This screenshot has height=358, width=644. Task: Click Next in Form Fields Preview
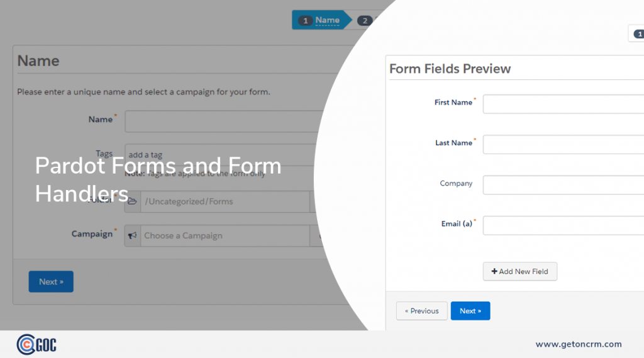coord(470,311)
